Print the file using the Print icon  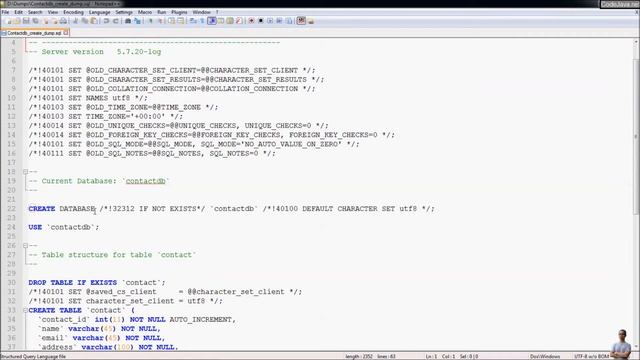click(x=63, y=21)
